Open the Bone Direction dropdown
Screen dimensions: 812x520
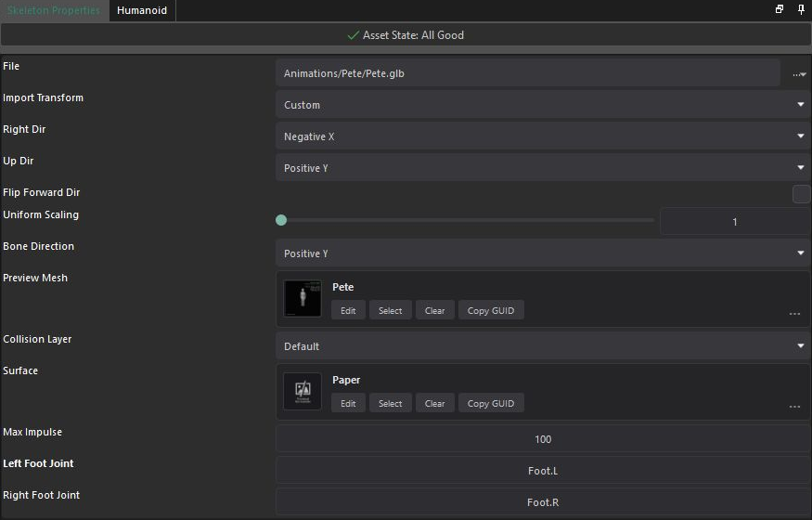(x=543, y=253)
